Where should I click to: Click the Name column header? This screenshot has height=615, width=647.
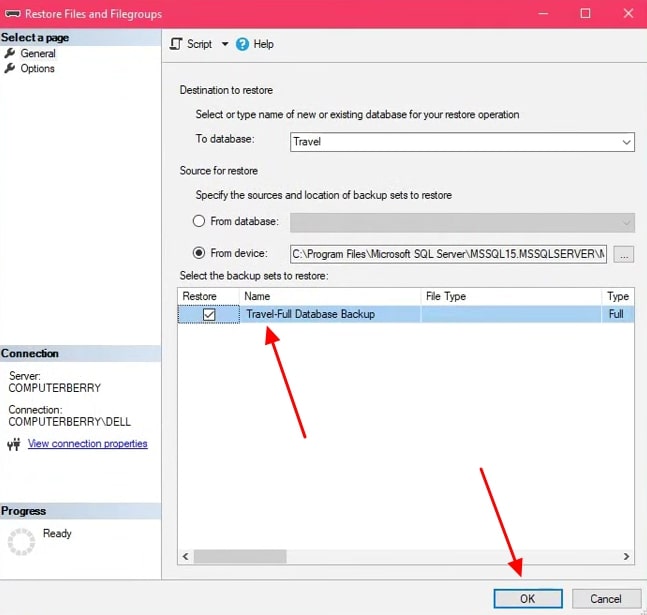click(330, 296)
